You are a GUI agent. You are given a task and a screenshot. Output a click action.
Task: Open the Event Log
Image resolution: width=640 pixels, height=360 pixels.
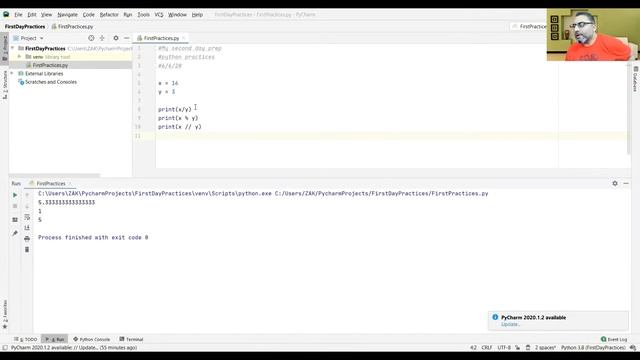point(614,339)
